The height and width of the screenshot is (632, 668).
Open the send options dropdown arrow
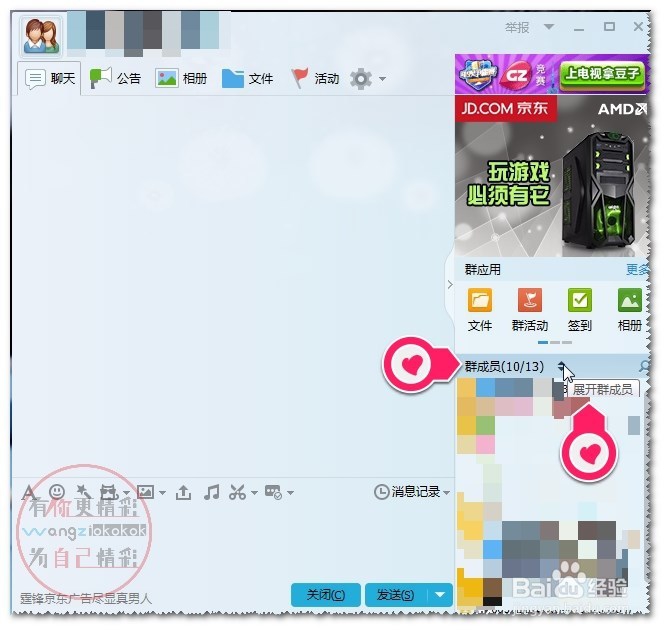coord(440,594)
